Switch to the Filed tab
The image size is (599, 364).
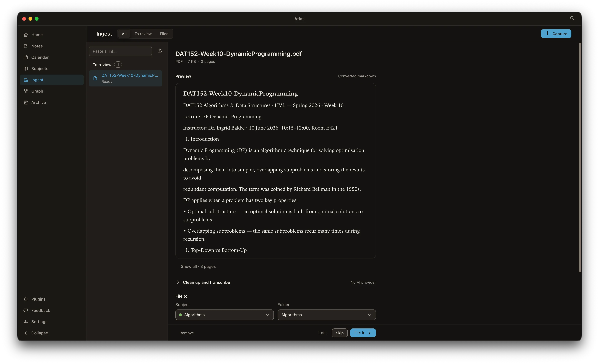coord(164,34)
